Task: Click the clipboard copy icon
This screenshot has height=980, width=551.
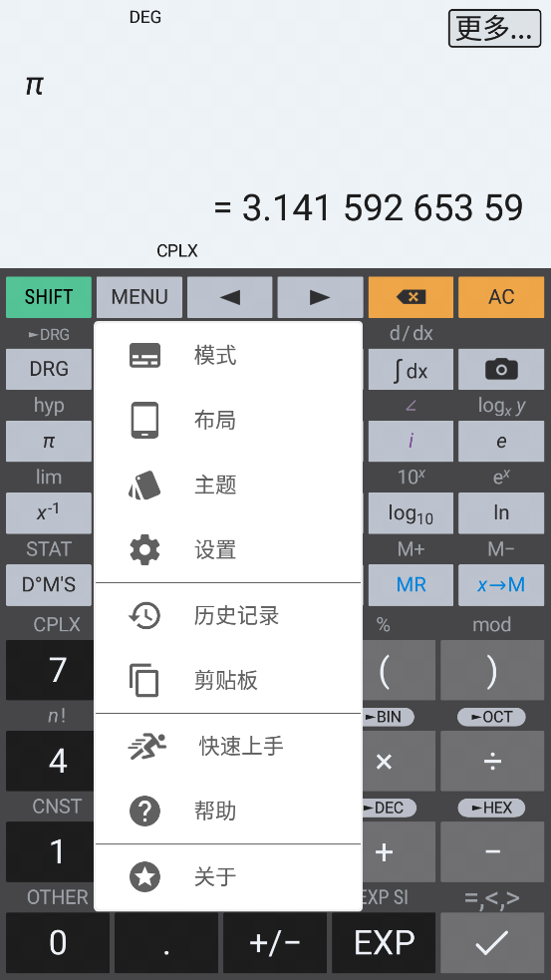Action: pos(144,680)
